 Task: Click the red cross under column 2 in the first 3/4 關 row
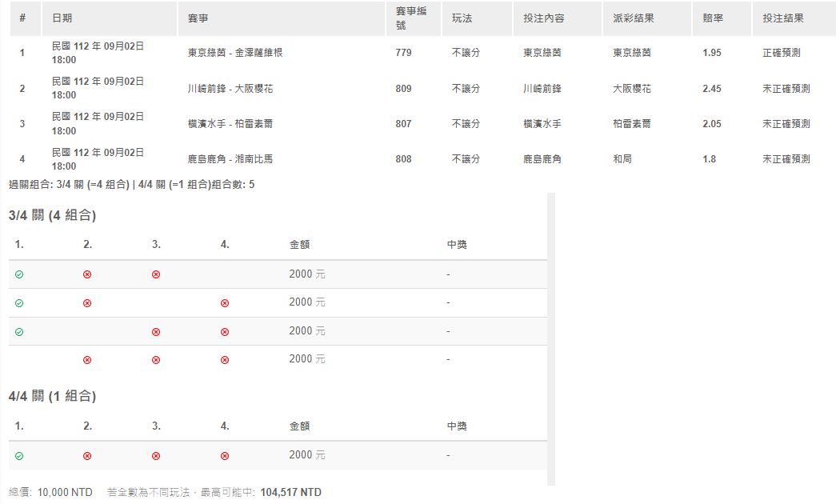87,274
